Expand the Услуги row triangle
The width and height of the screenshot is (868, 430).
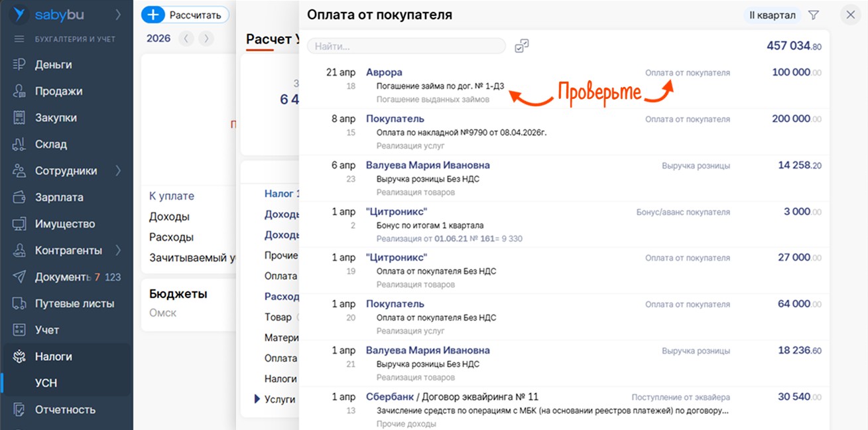257,399
